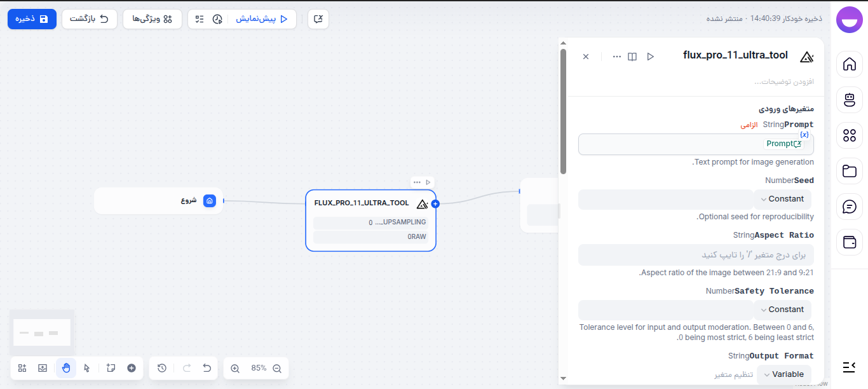Select the add-note tool
This screenshot has height=389, width=868.
109,368
